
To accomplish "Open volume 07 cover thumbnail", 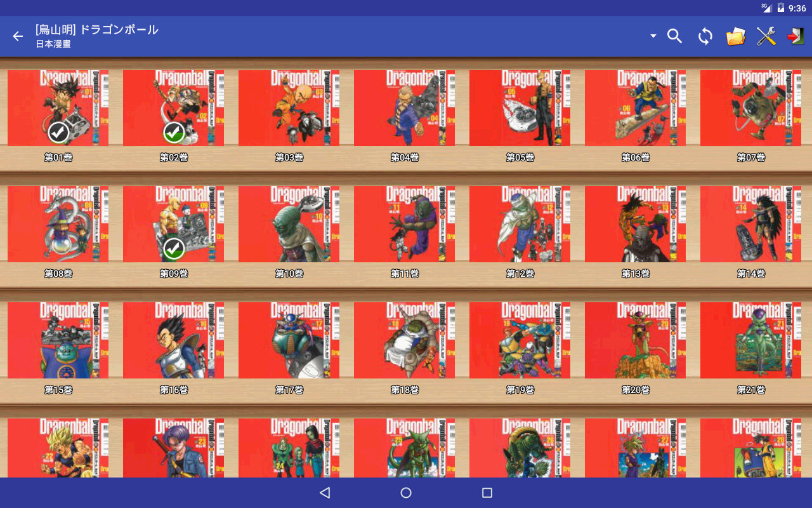I will click(751, 108).
